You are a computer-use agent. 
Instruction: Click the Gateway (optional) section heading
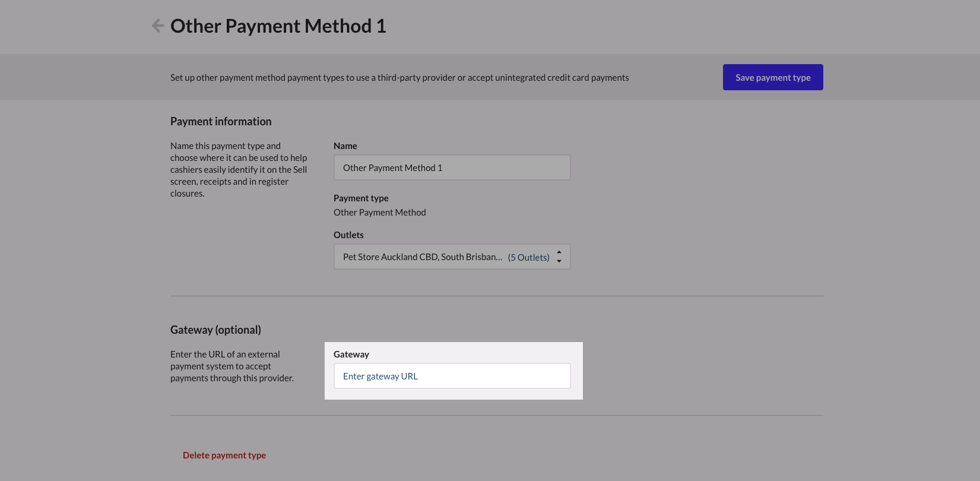(x=215, y=330)
